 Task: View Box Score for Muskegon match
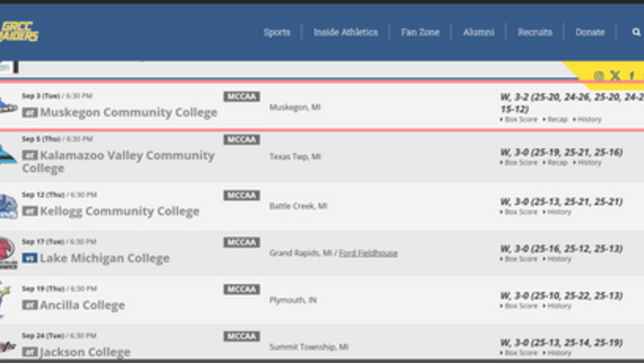coord(520,120)
